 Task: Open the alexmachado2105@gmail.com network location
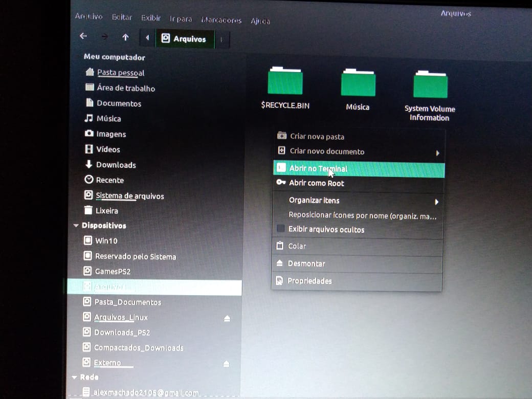pyautogui.click(x=141, y=392)
